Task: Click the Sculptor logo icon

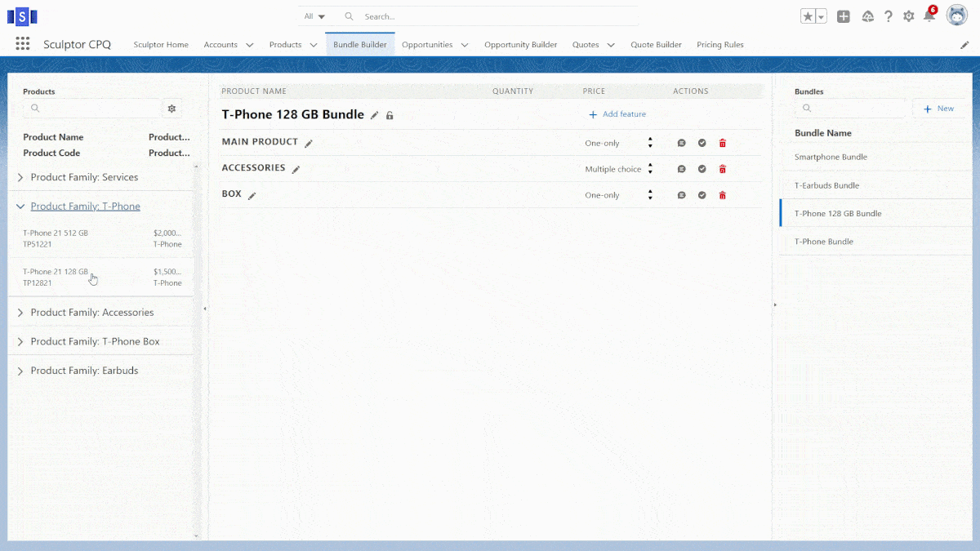Action: 22,16
